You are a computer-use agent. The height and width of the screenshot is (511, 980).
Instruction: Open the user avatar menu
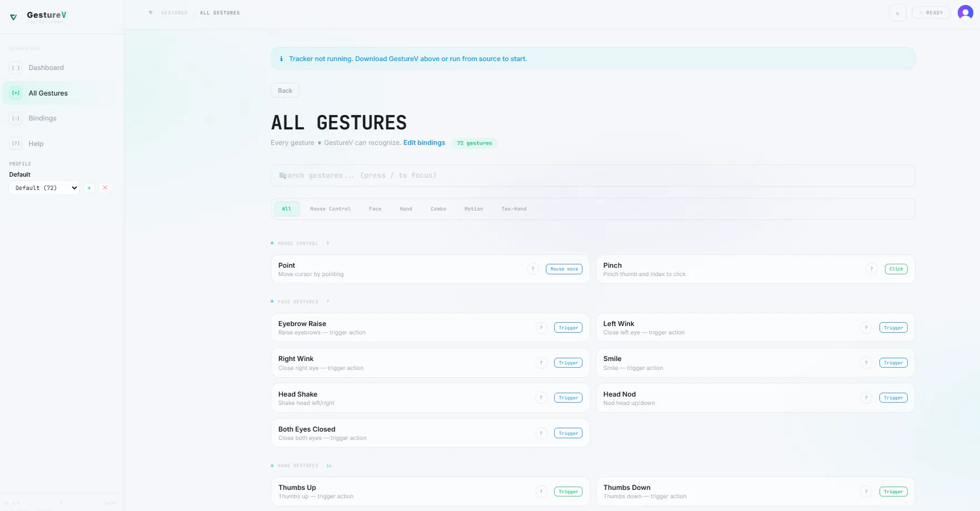pos(966,13)
